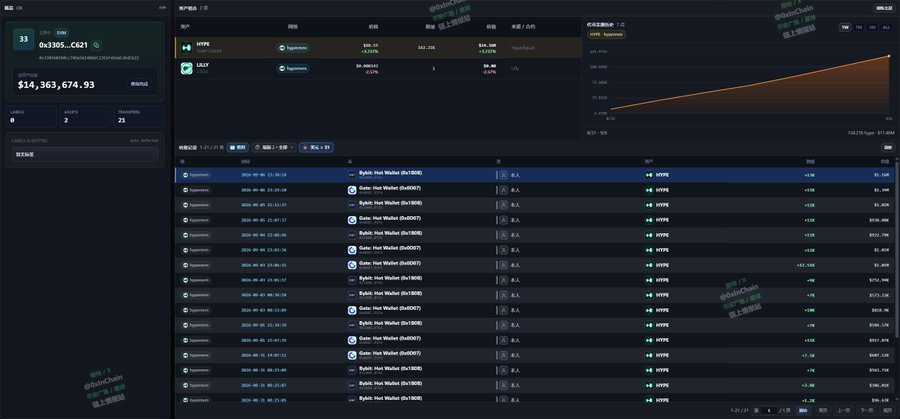This screenshot has width=900, height=419.
Task: Click the label field under LABELS & ENTITIES
Action: tap(85, 154)
